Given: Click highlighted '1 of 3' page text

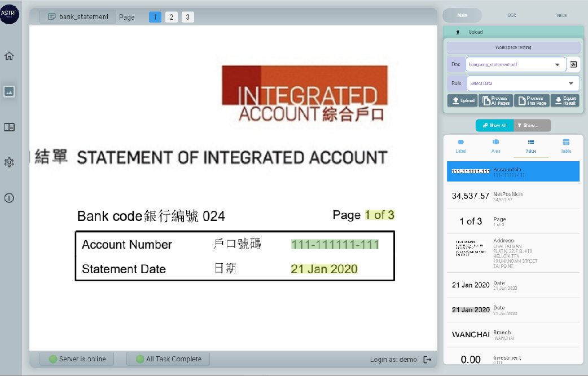Looking at the screenshot, I should pyautogui.click(x=380, y=215).
